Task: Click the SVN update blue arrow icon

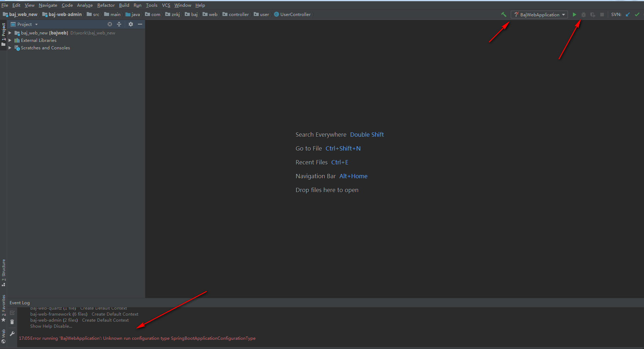Action: pos(627,15)
